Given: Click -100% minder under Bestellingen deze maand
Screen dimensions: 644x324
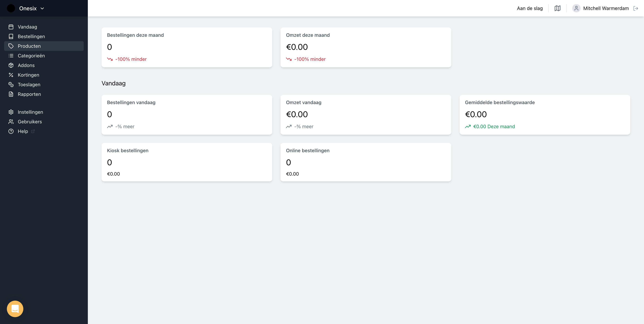Looking at the screenshot, I should point(131,59).
